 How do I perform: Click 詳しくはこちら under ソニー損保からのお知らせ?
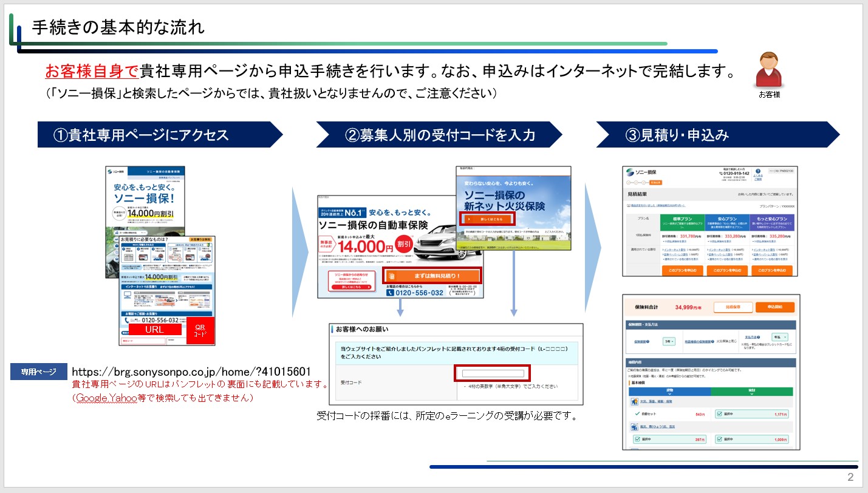pos(352,287)
